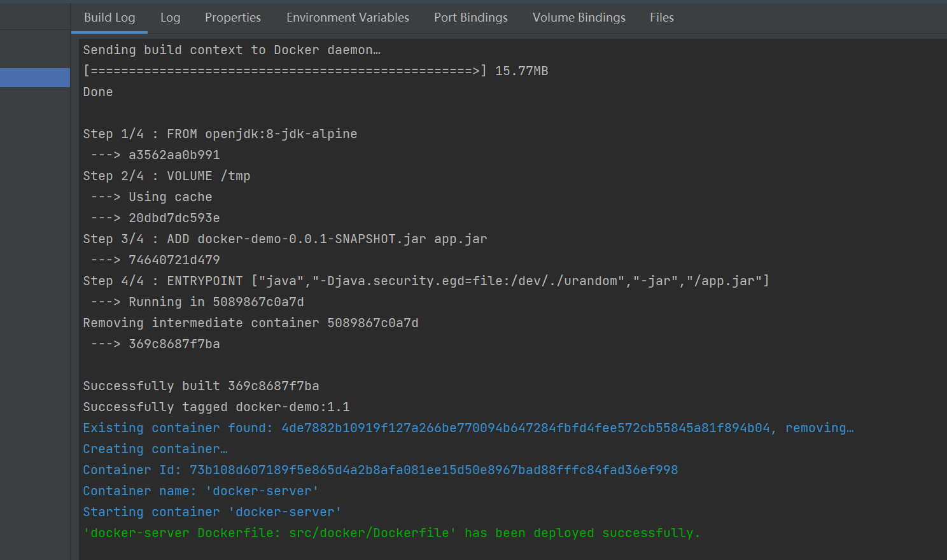947x560 pixels.
Task: Select the highlighted item in left sidebar
Action: (35, 78)
